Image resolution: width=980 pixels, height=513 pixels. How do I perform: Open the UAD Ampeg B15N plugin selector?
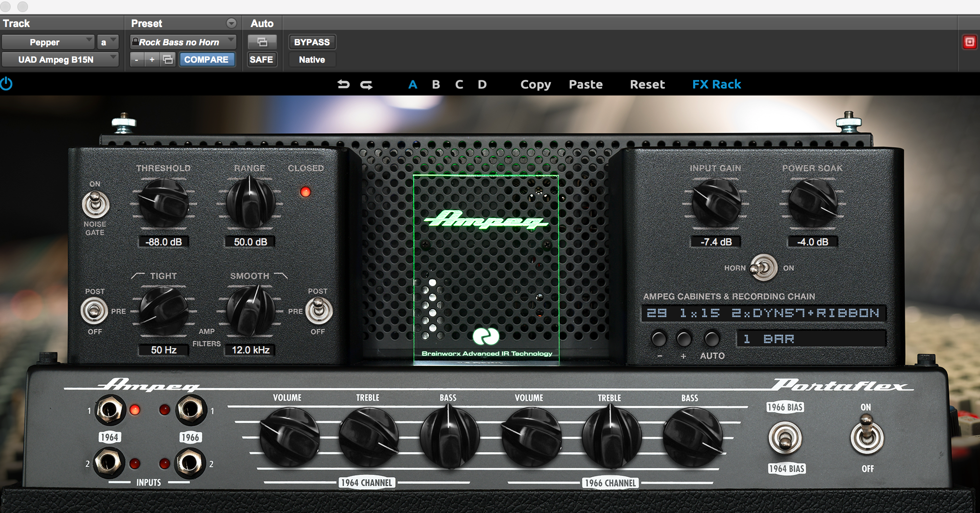pos(60,59)
